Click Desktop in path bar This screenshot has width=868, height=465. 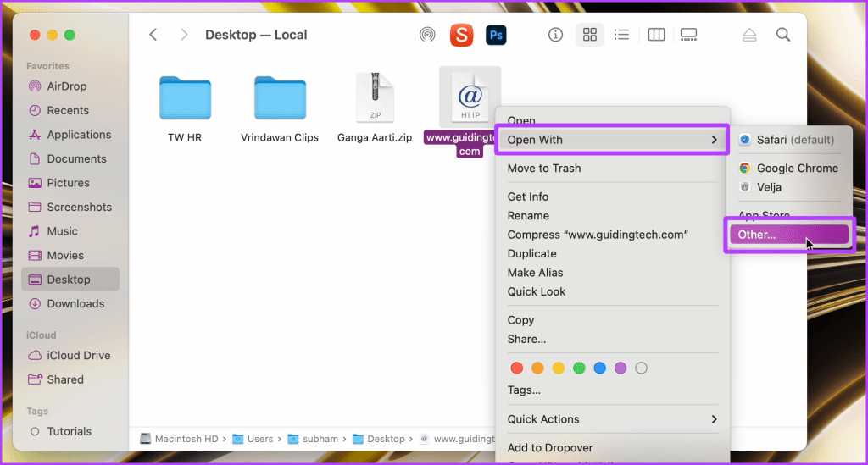pyautogui.click(x=379, y=439)
